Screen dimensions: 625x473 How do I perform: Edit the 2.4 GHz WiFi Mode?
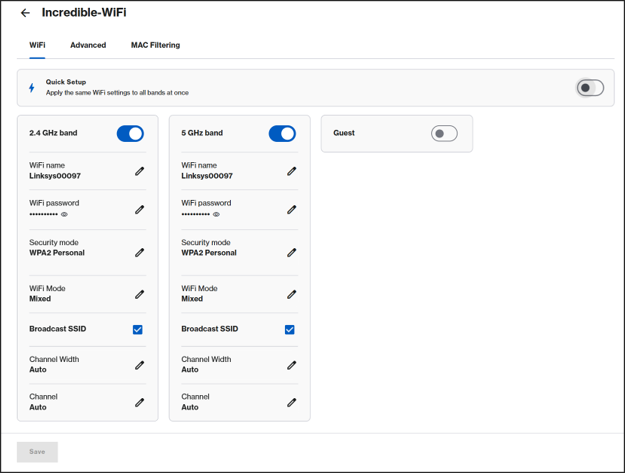pyautogui.click(x=139, y=294)
